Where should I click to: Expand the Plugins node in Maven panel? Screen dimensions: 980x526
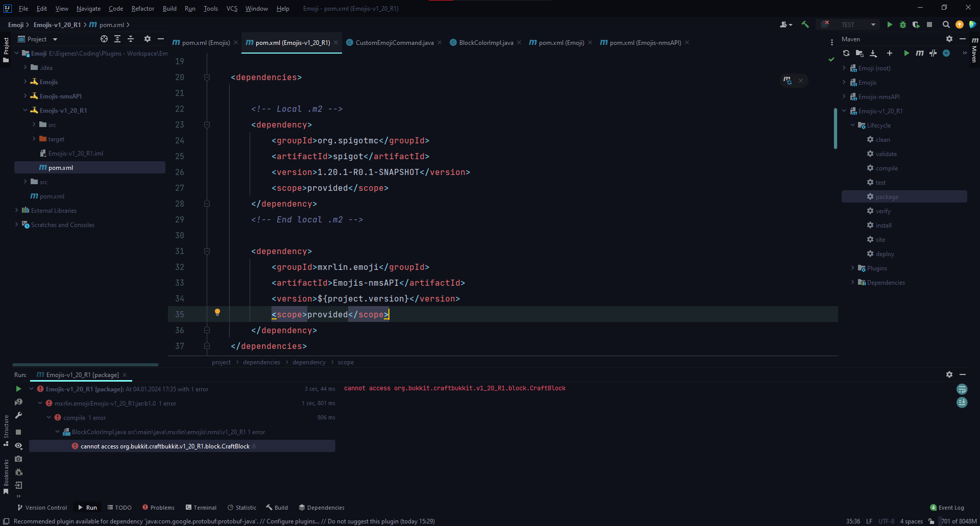click(852, 268)
